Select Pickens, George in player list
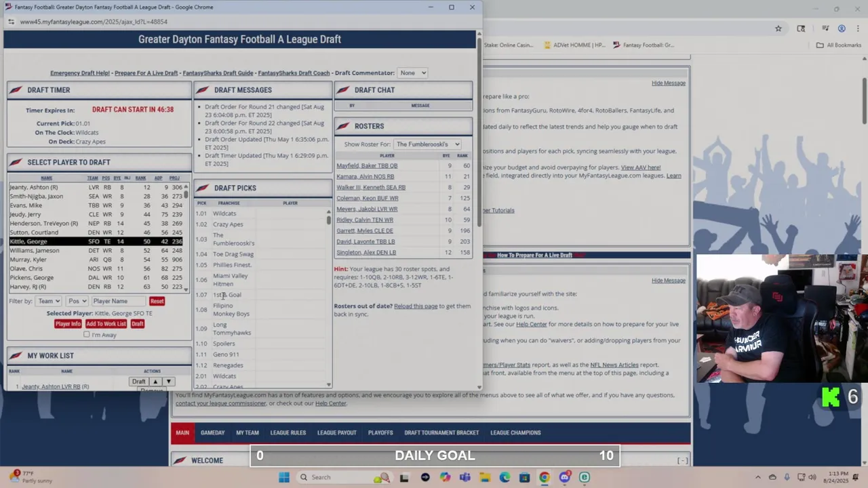 pyautogui.click(x=97, y=277)
